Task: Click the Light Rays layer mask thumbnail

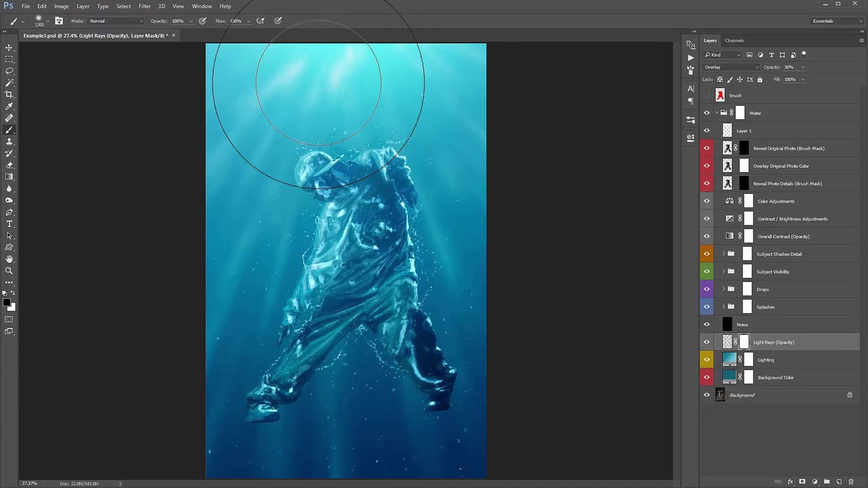Action: [x=745, y=342]
